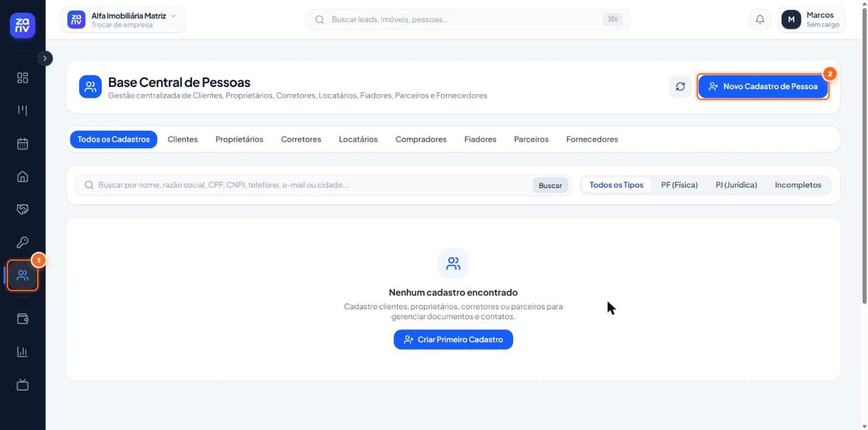The height and width of the screenshot is (430, 868).
Task: Open the TV icon in sidebar
Action: tap(22, 385)
